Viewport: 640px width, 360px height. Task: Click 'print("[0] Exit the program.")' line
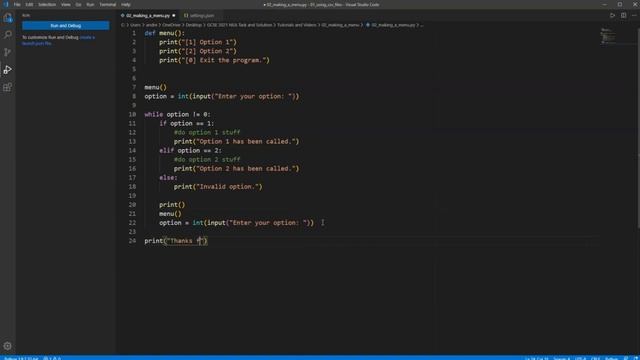click(214, 60)
